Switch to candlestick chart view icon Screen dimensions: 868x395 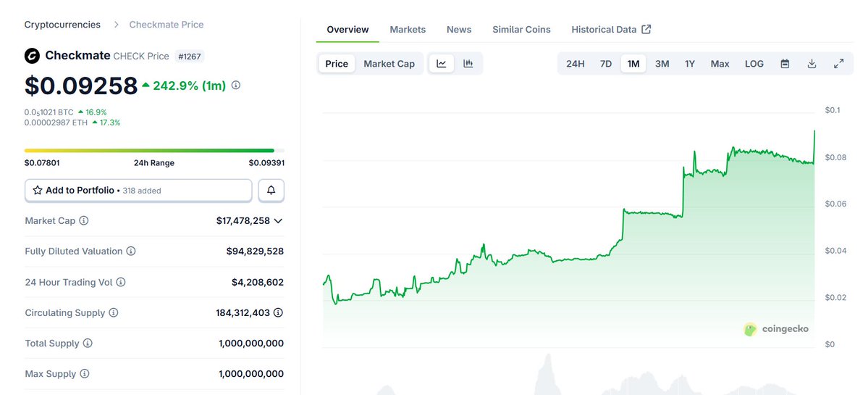(468, 64)
